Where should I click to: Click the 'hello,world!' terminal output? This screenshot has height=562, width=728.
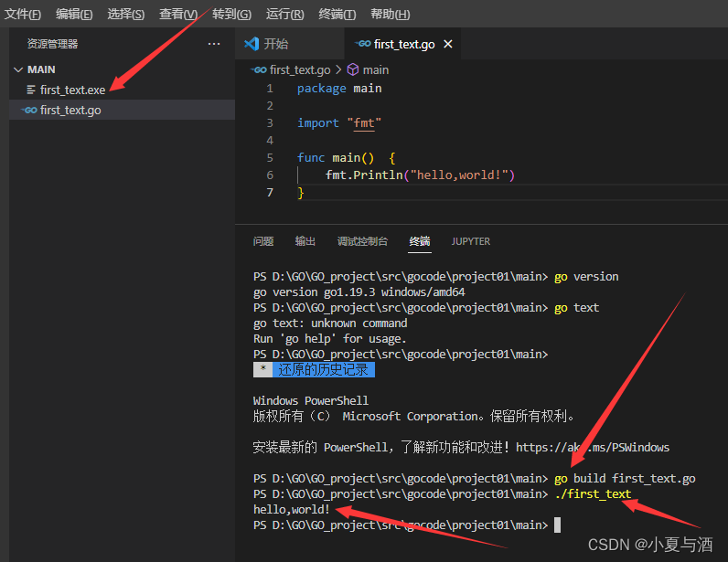291,510
